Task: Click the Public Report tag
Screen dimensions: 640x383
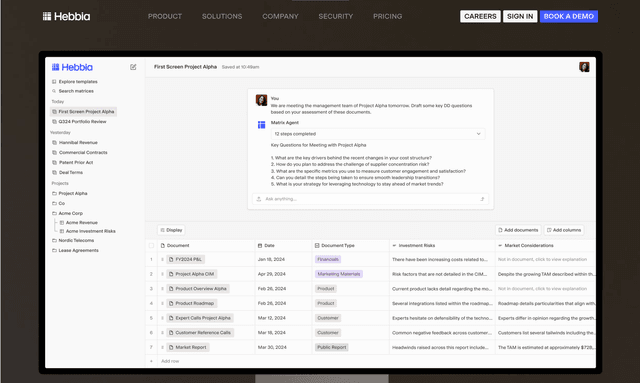Action: (x=331, y=347)
